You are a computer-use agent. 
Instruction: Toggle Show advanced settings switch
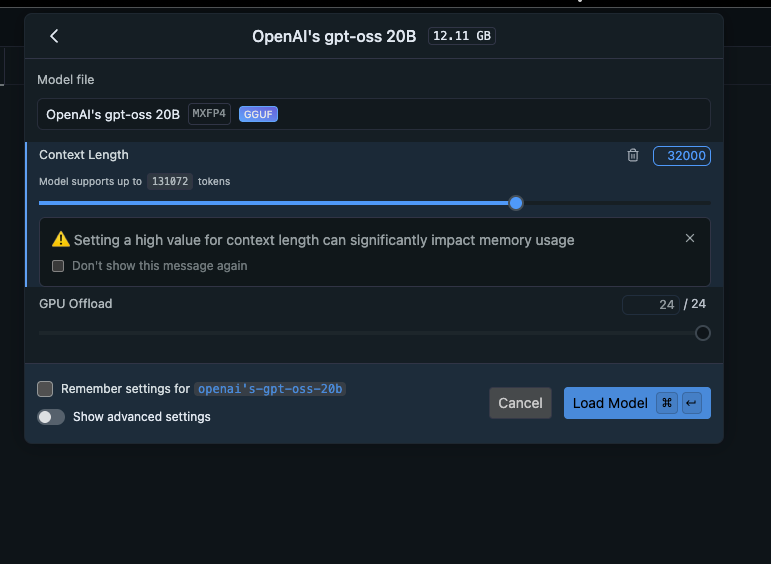point(51,417)
